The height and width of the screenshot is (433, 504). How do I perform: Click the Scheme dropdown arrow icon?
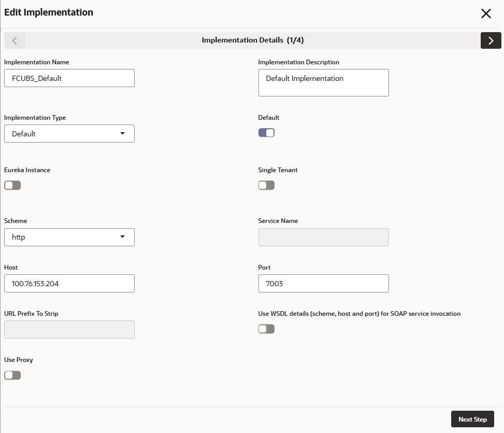click(123, 236)
